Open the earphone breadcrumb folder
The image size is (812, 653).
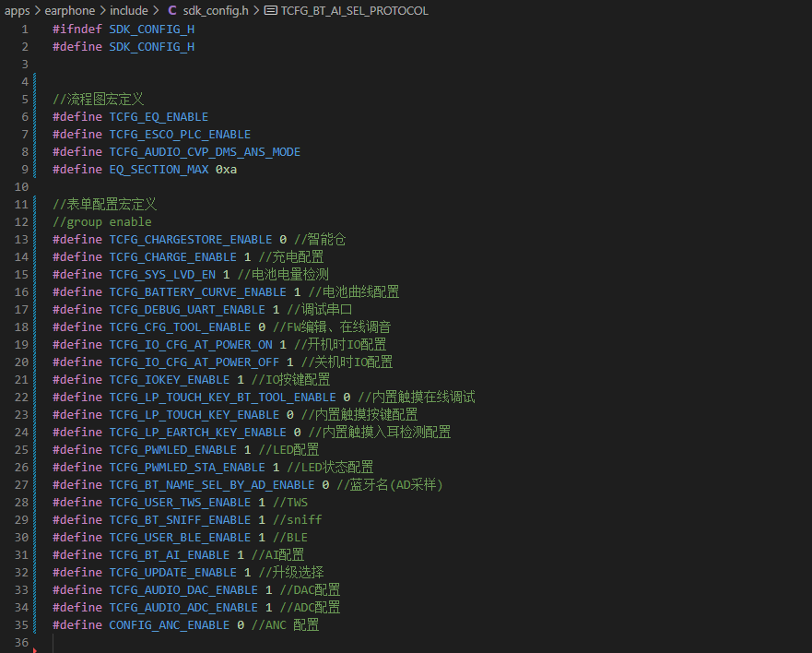70,10
